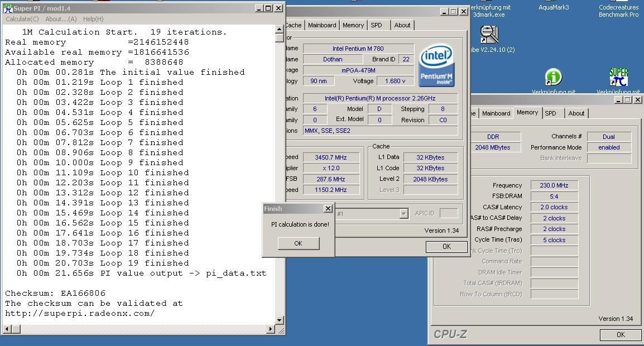
Task: Click the down arrow on Super PI's vertical scrollbar
Action: 279,320
